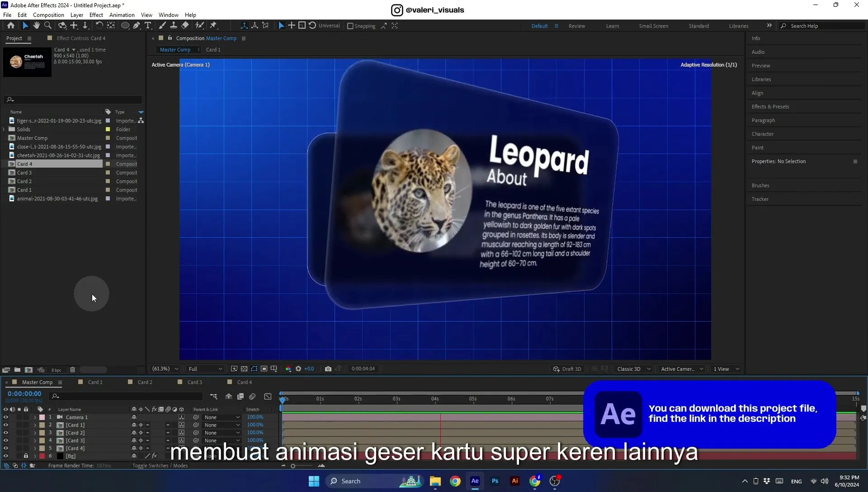868x492 pixels.
Task: Toggle Draft 3D mode
Action: [x=567, y=369]
